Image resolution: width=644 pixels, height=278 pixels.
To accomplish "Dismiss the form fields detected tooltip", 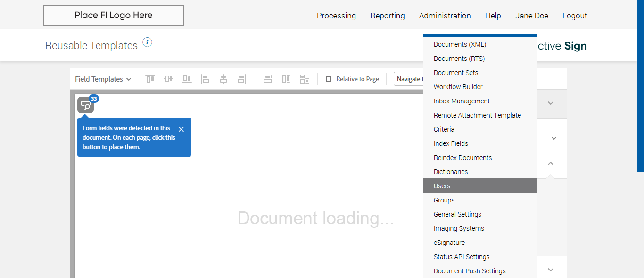I will (x=182, y=129).
